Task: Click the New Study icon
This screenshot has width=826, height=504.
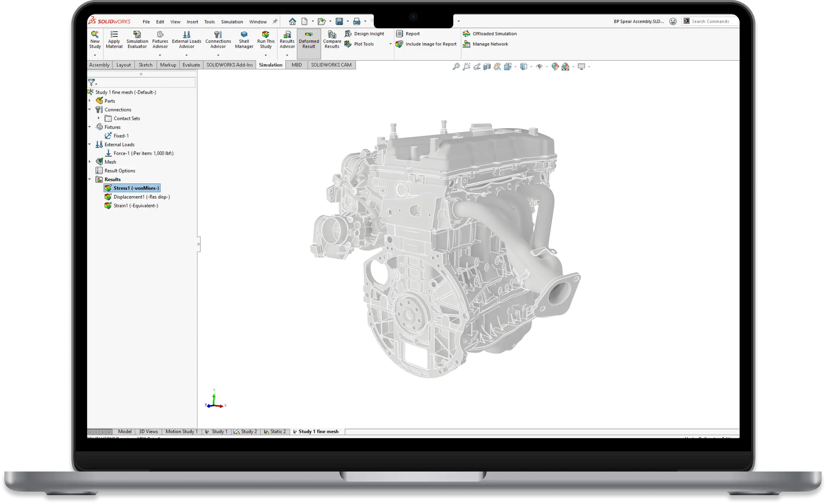Action: tap(95, 40)
